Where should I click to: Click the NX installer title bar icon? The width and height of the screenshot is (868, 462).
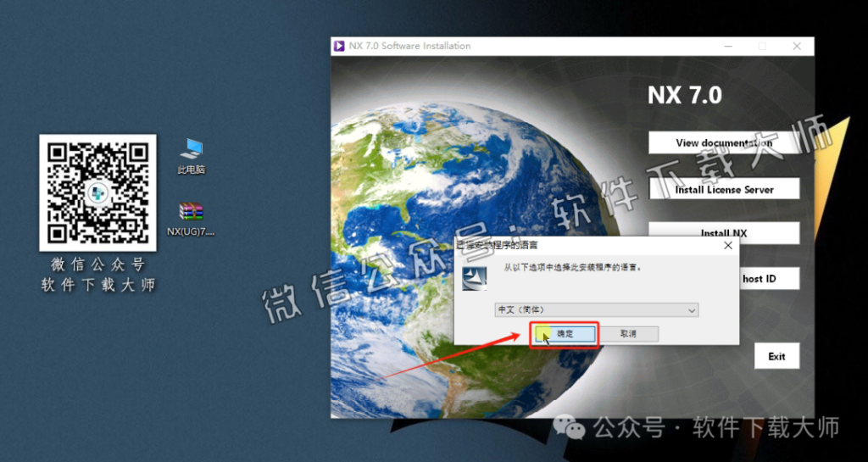coord(339,46)
